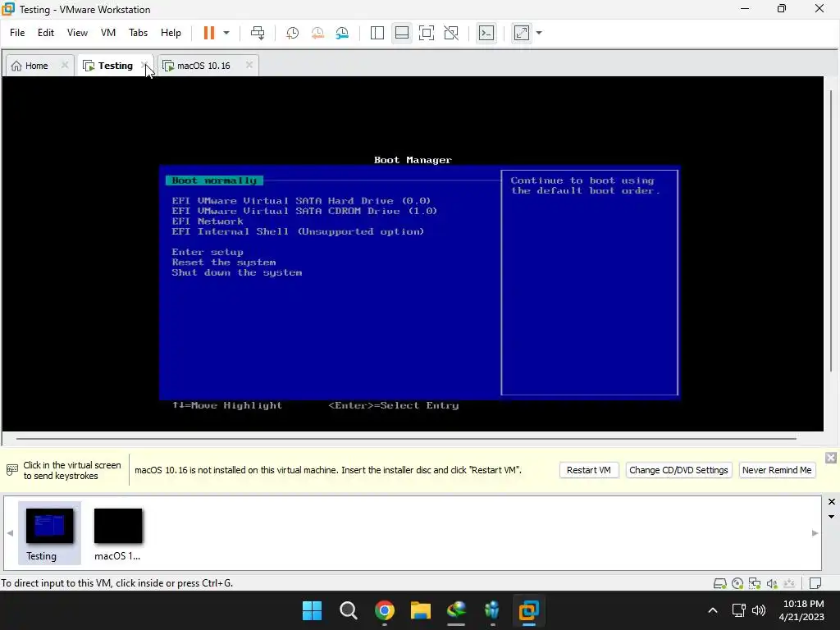The height and width of the screenshot is (630, 840).
Task: Open File Explorer from the taskbar
Action: [x=421, y=610]
